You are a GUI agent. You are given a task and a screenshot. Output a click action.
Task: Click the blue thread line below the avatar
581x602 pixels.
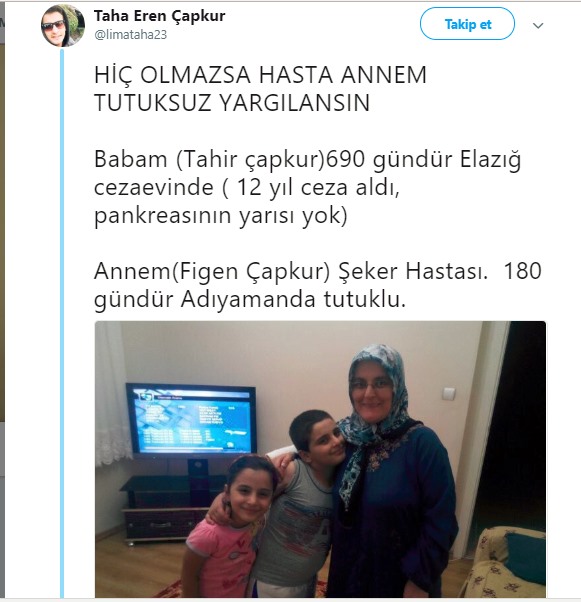point(62,322)
